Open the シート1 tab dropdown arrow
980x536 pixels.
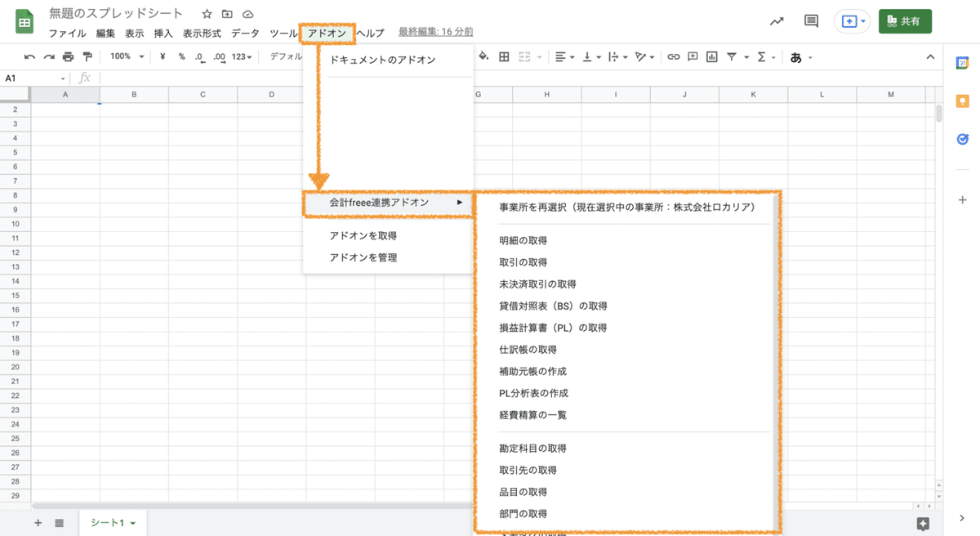pyautogui.click(x=132, y=524)
